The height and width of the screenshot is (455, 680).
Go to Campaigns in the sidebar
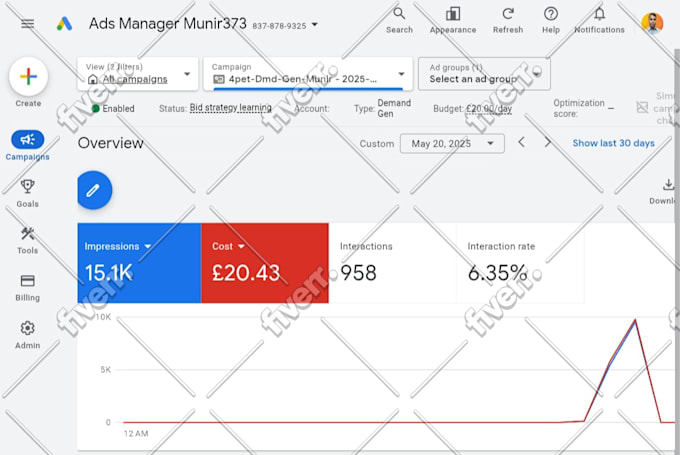pyautogui.click(x=27, y=145)
